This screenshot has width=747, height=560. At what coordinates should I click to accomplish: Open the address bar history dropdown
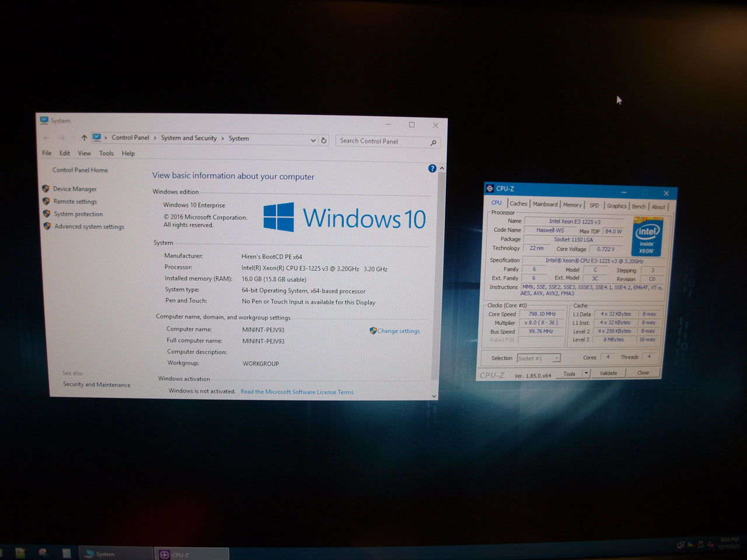313,141
